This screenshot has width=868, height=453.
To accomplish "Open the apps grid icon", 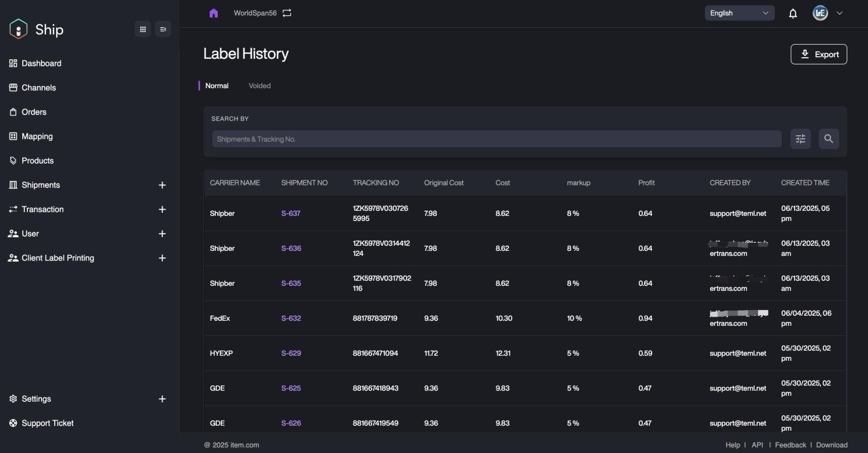I will 143,29.
